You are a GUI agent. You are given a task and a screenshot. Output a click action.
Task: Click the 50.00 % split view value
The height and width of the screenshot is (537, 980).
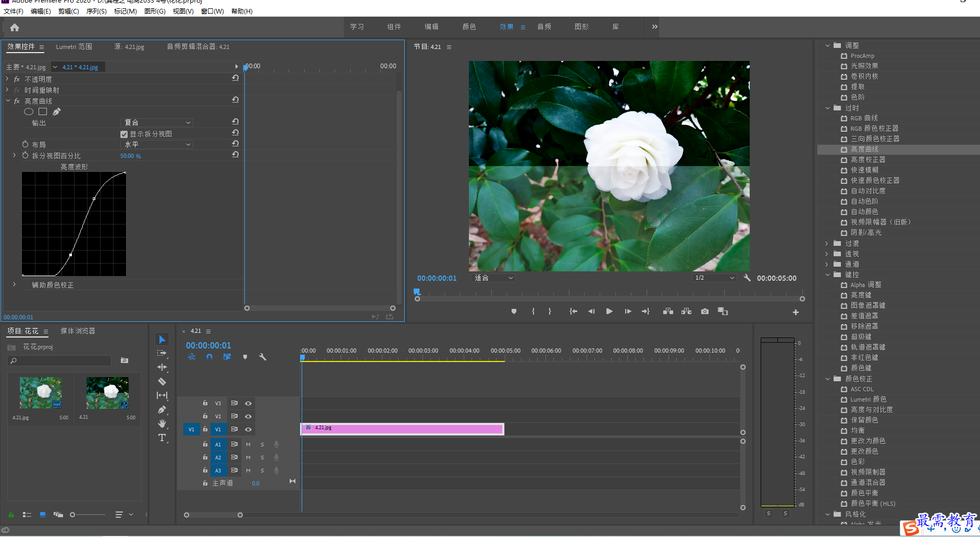coord(130,156)
